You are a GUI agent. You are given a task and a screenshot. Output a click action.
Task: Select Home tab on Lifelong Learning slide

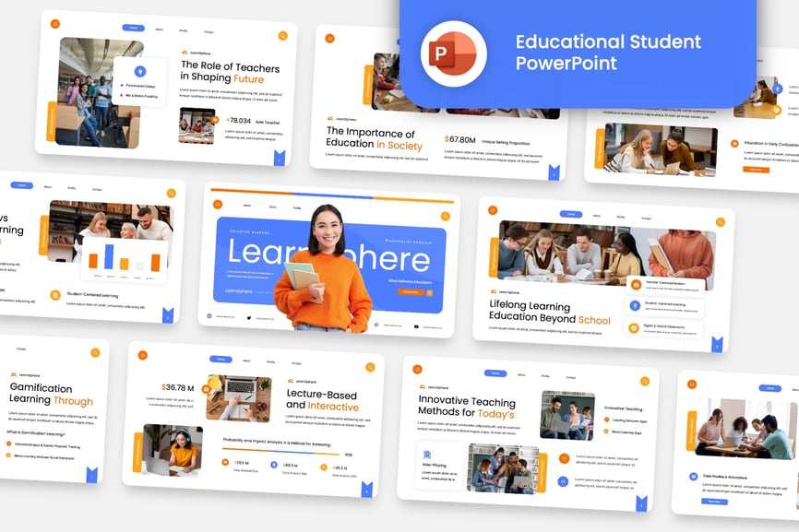point(571,215)
